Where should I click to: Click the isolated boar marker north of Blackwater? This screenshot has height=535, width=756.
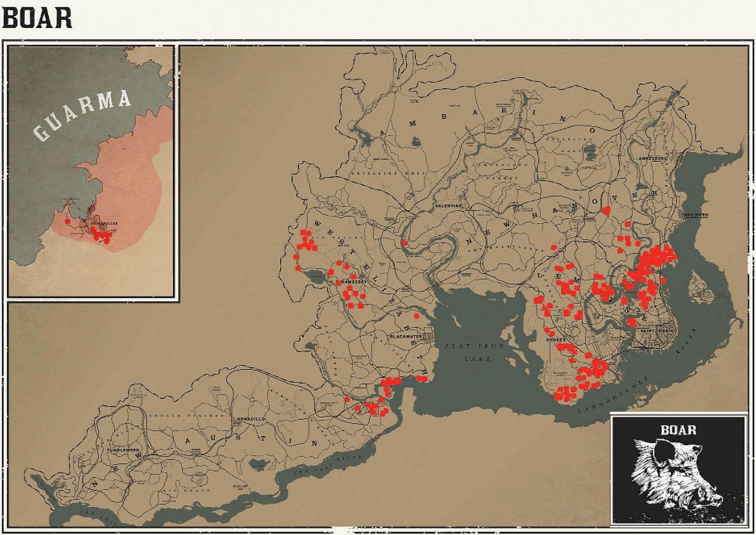coord(416,316)
